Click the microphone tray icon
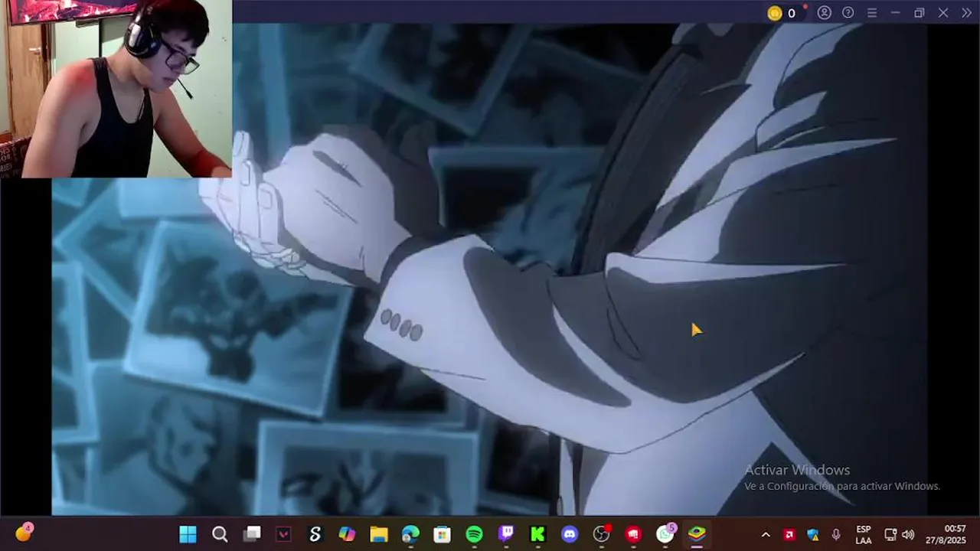 (x=836, y=535)
